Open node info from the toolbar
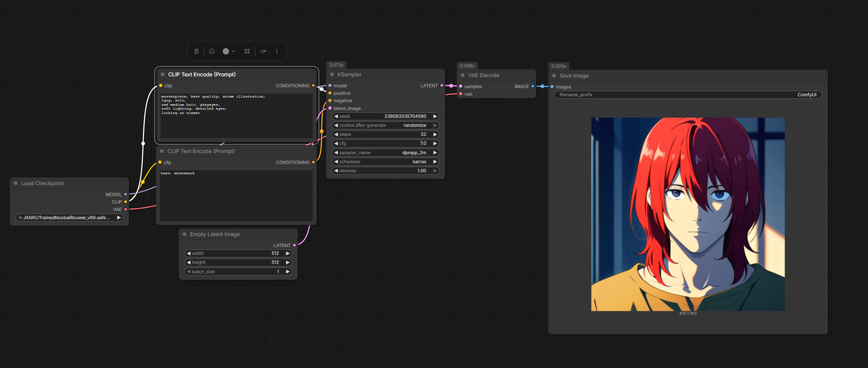This screenshot has width=868, height=368. (212, 51)
